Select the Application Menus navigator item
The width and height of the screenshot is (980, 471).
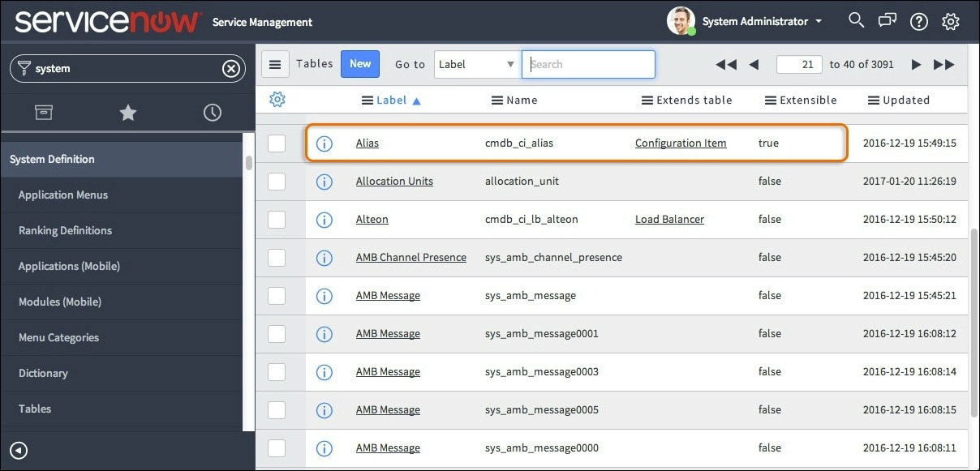63,195
